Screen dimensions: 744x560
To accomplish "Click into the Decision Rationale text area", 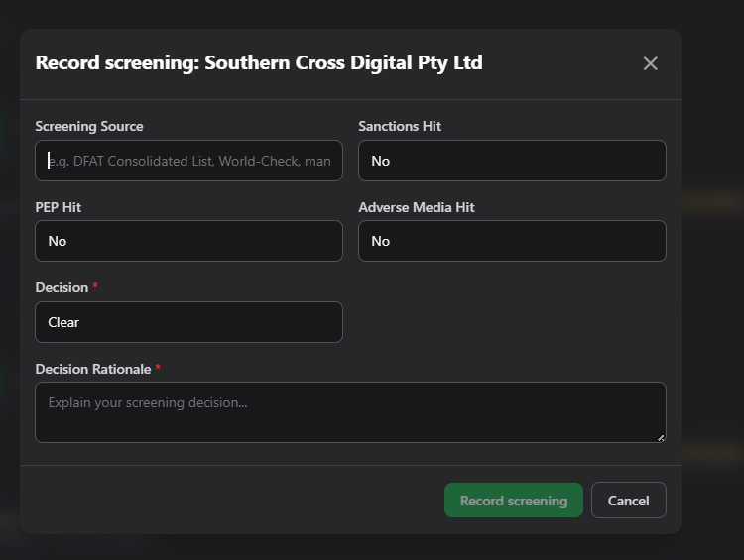I will pos(350,412).
